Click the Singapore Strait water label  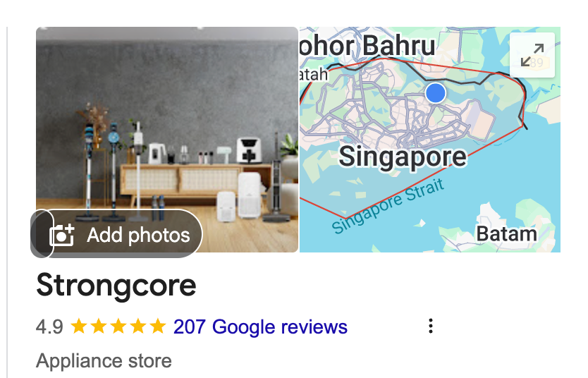[388, 206]
